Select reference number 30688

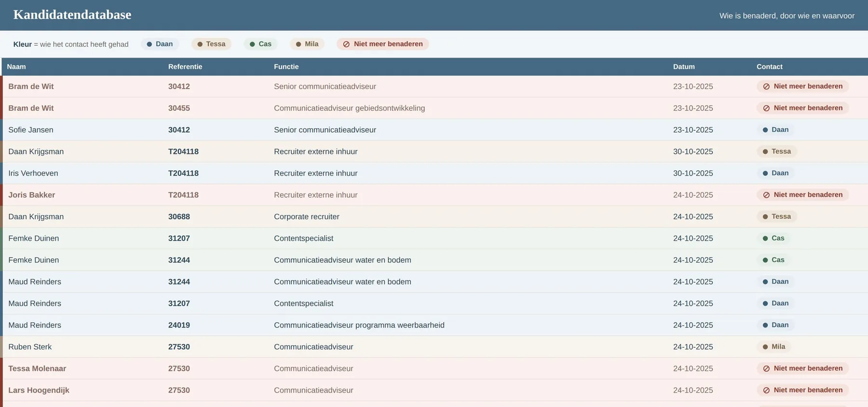(x=179, y=217)
